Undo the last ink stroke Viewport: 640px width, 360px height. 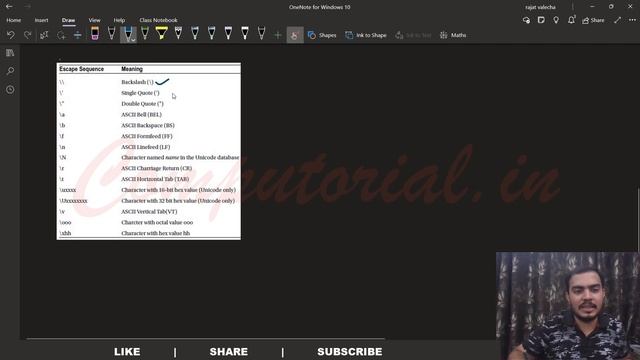pos(11,35)
